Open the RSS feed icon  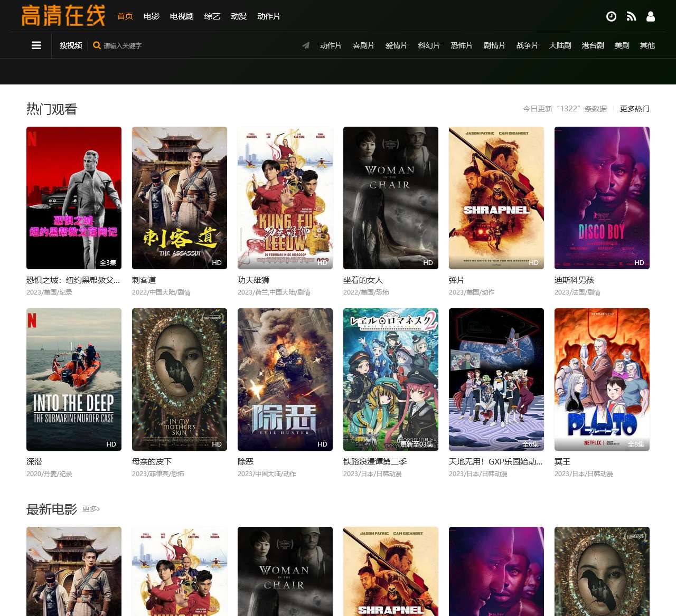(x=631, y=16)
